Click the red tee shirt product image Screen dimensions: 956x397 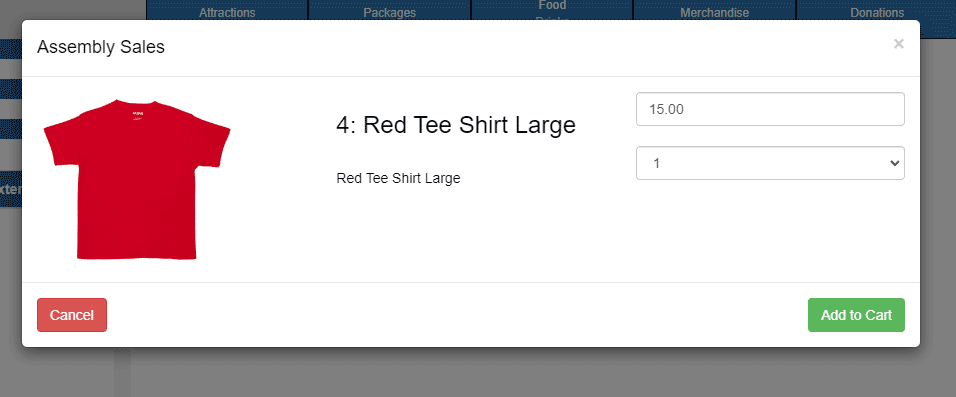pos(137,179)
